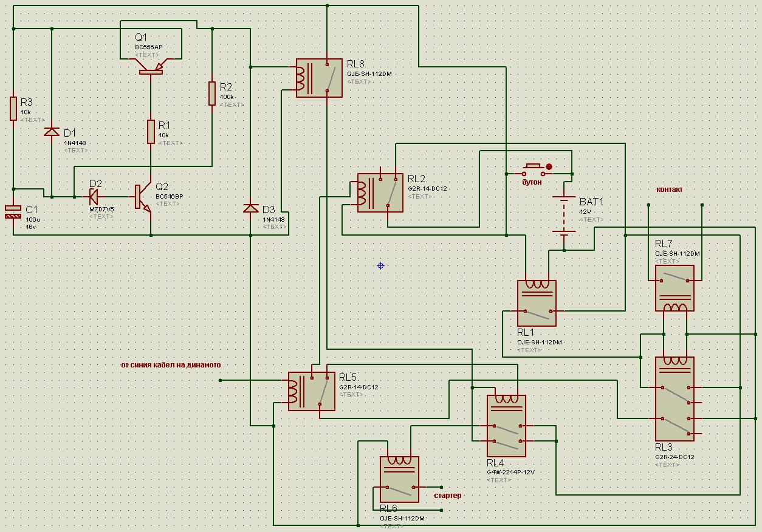The height and width of the screenshot is (532, 762).
Task: Select the Q1 BC556AP transistor symbol
Action: click(x=151, y=67)
